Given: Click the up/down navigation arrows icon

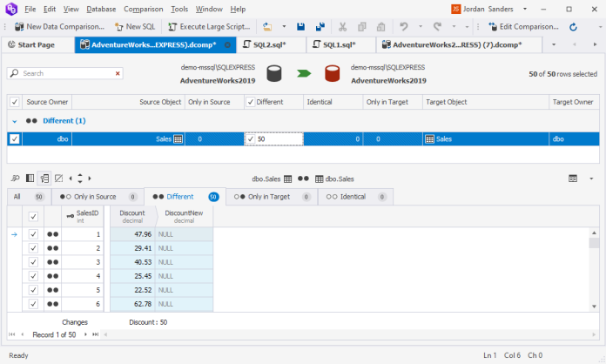Looking at the screenshot, I should click(80, 179).
